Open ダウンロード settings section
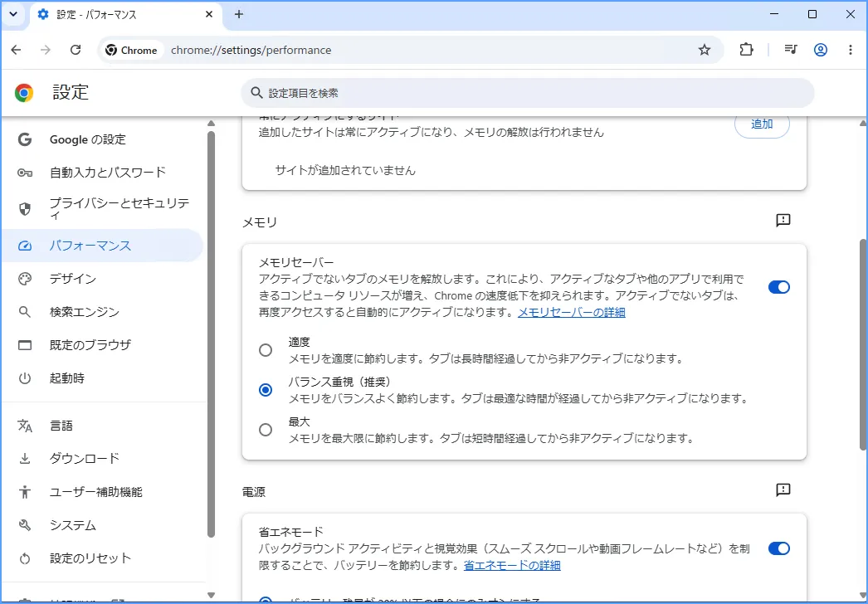868x604 pixels. tap(102, 459)
